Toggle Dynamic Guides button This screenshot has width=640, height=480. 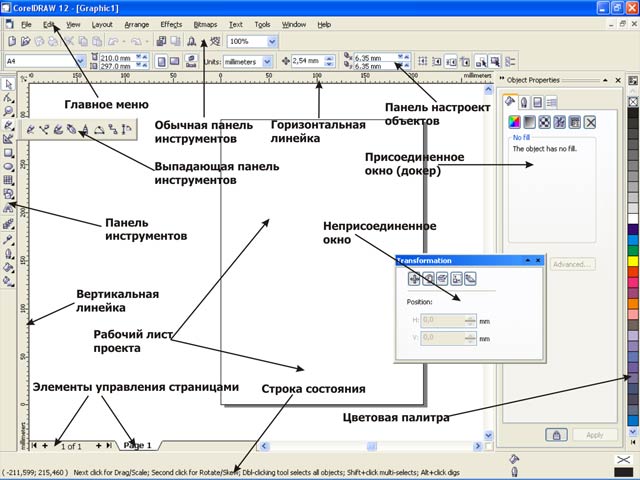click(465, 62)
